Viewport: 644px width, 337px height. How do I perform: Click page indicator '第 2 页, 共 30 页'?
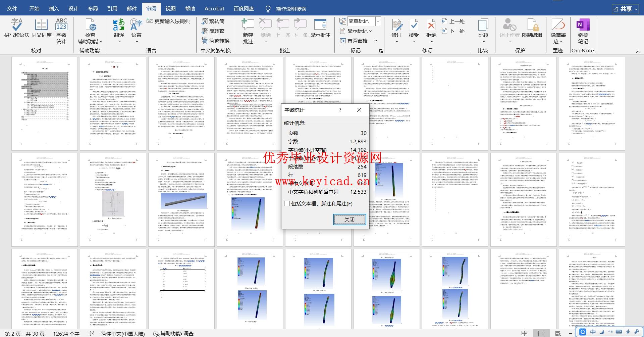coord(25,334)
